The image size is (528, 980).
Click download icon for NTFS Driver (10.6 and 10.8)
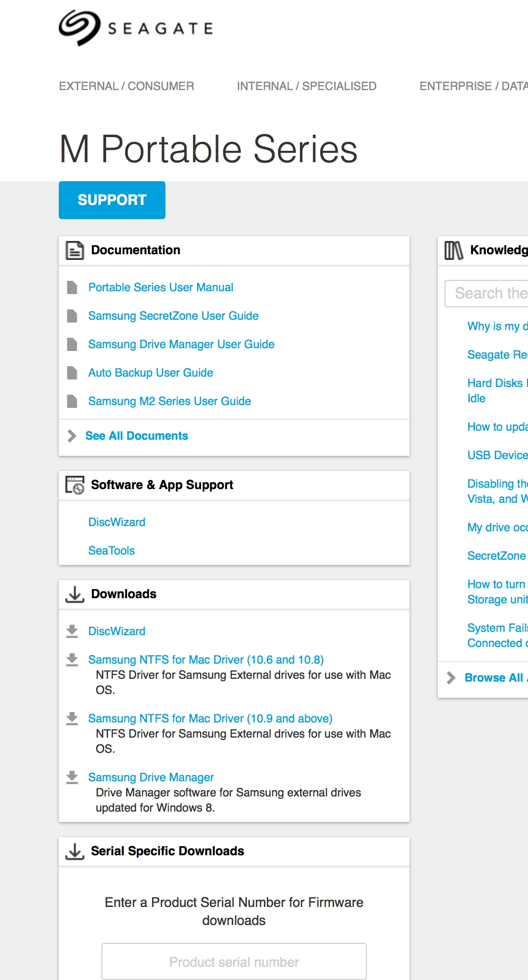[72, 660]
